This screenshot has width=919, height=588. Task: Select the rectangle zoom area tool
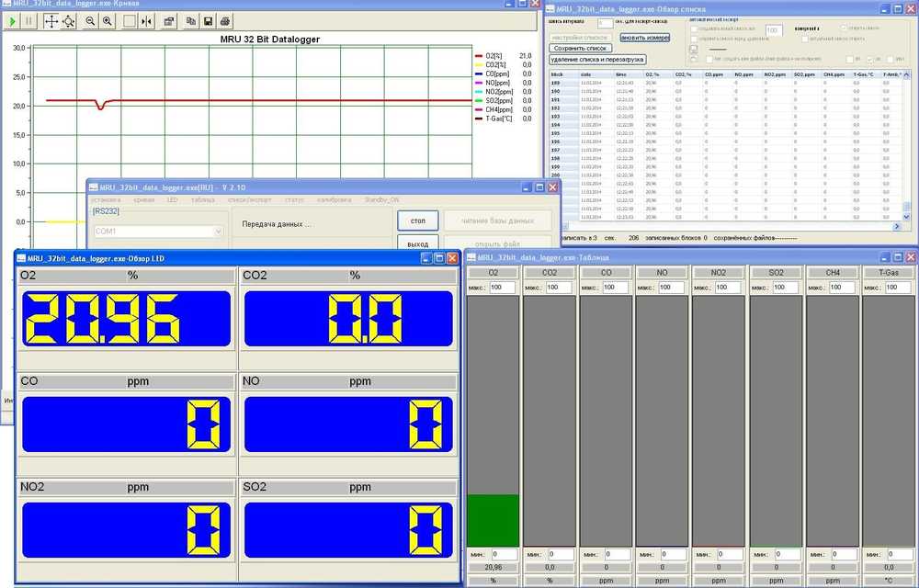point(129,21)
